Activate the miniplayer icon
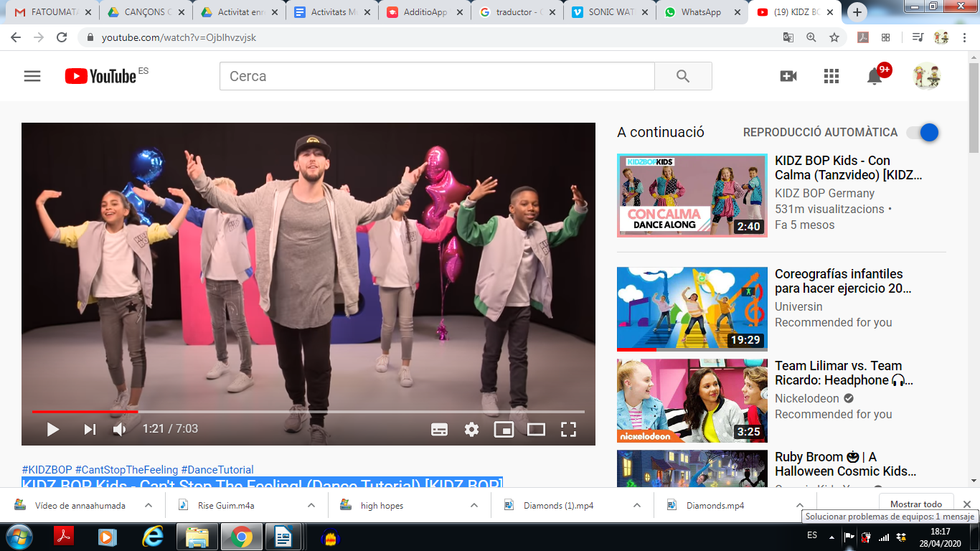 504,429
